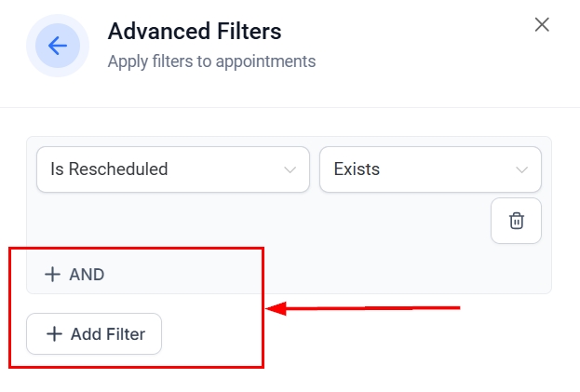Expand the chevron on the Is Rescheduled selector

(290, 169)
